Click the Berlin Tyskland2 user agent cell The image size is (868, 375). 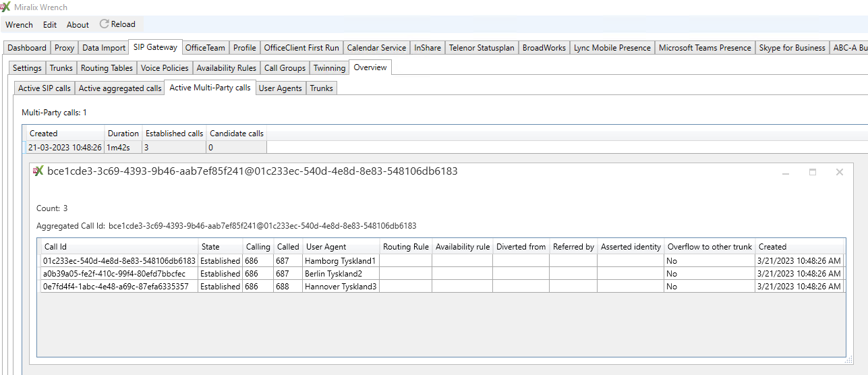click(341, 274)
